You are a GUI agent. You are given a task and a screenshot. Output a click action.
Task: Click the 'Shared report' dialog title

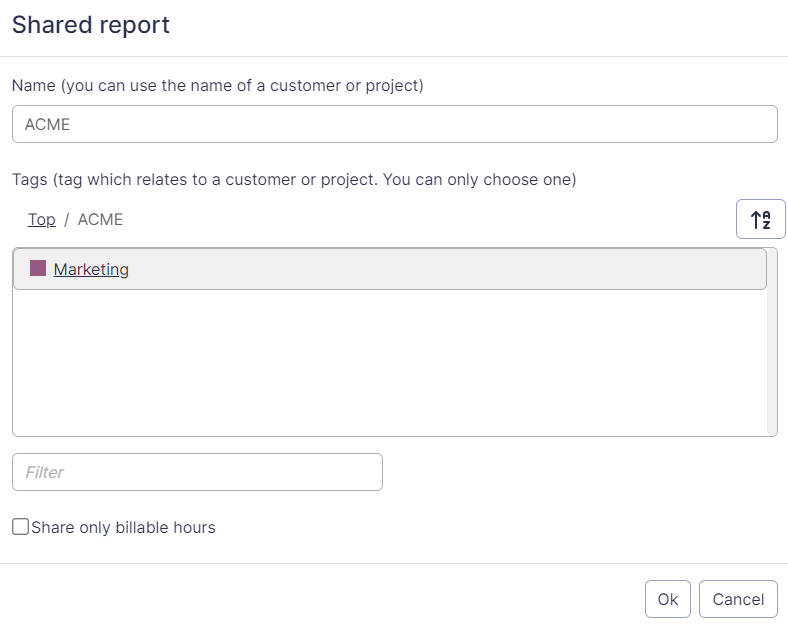point(91,25)
